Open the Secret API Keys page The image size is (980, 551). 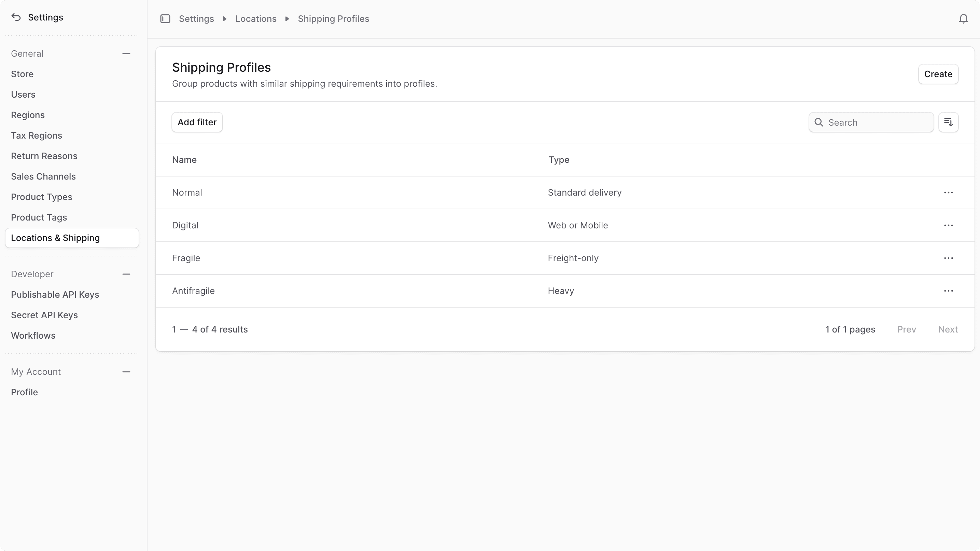pos(44,315)
